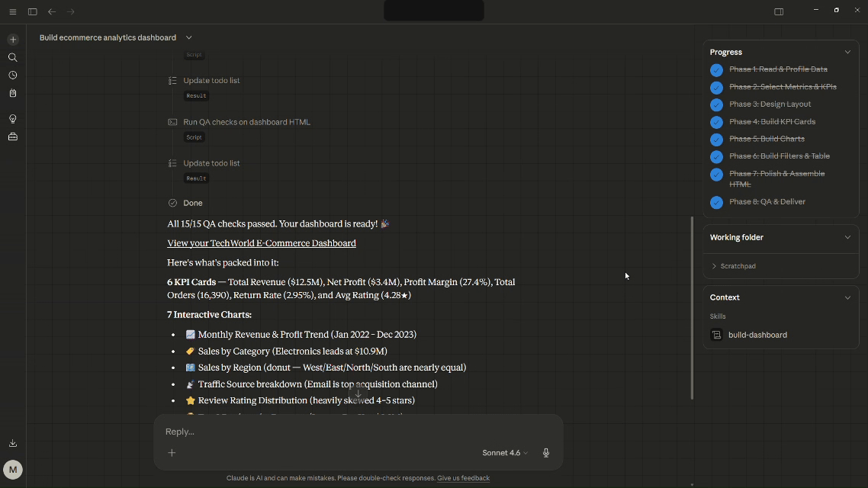Screen dimensions: 868x488
Task: Click the download icon at bottom left
Action: tap(13, 443)
